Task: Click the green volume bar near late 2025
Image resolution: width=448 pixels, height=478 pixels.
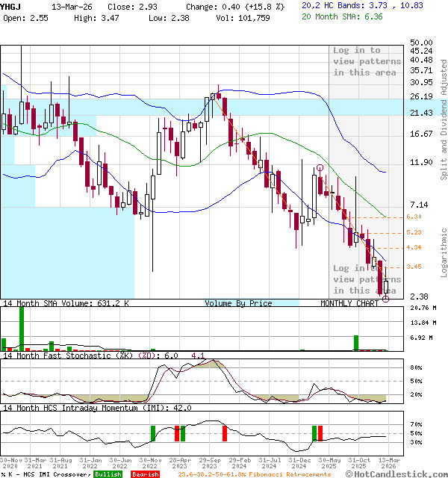Action: (x=356, y=342)
